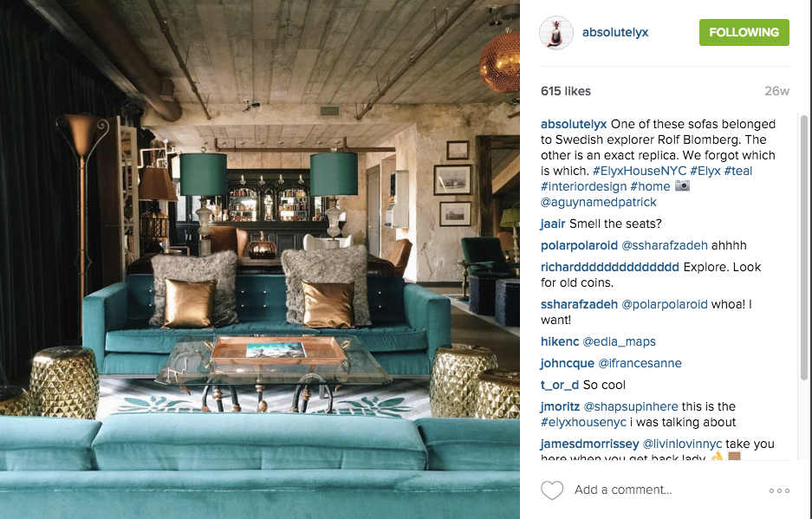
Task: Click the absolutelyx profile avatar
Action: coord(556,33)
